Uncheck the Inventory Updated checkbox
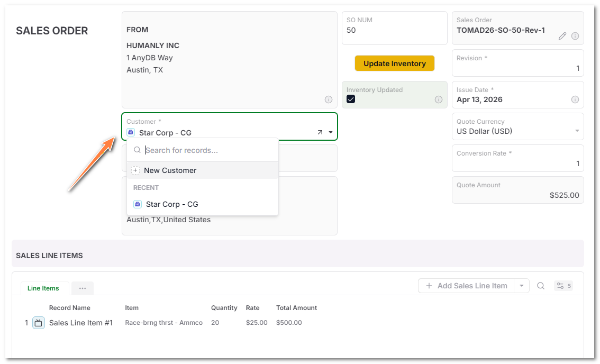 (x=350, y=99)
